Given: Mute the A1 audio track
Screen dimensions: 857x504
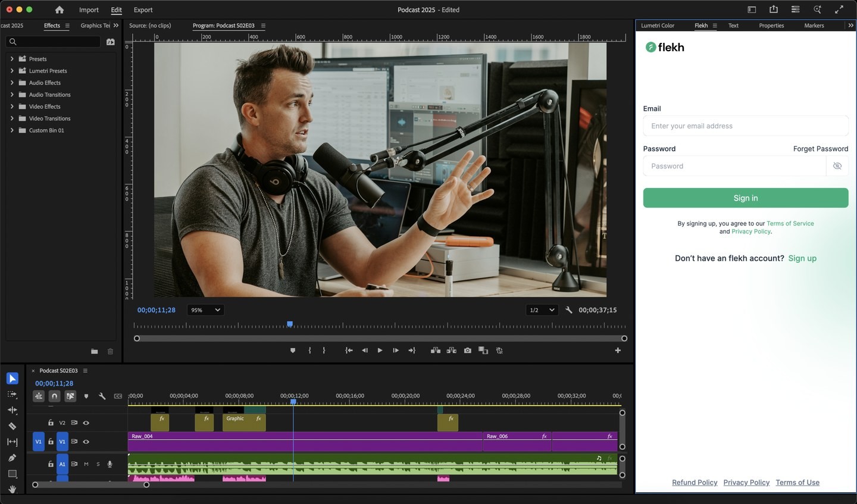Looking at the screenshot, I should click(86, 464).
